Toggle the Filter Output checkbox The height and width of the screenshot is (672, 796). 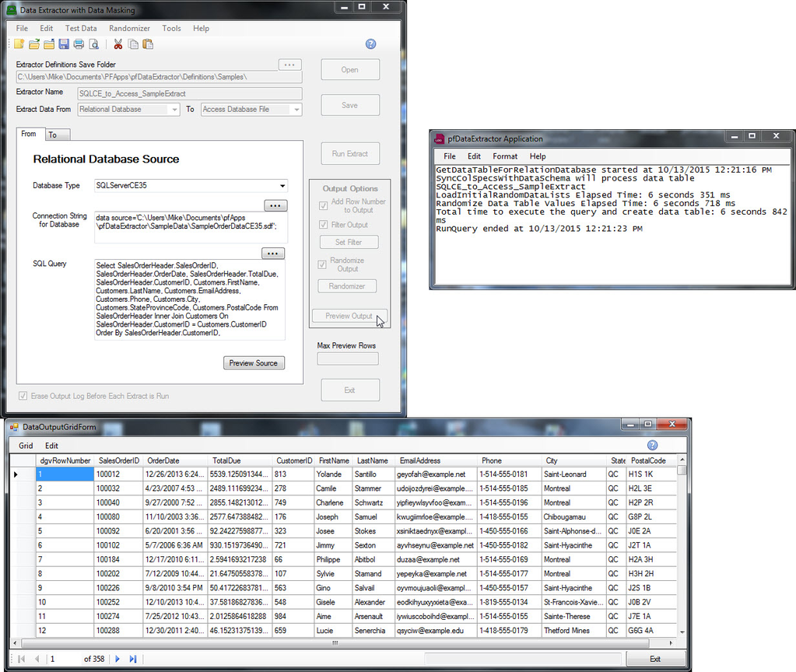pyautogui.click(x=324, y=225)
